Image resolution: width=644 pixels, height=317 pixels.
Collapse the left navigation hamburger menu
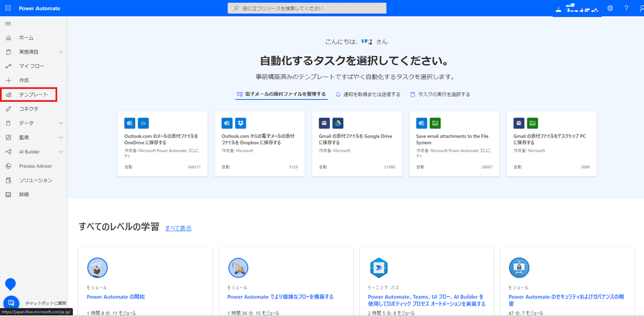click(x=8, y=24)
